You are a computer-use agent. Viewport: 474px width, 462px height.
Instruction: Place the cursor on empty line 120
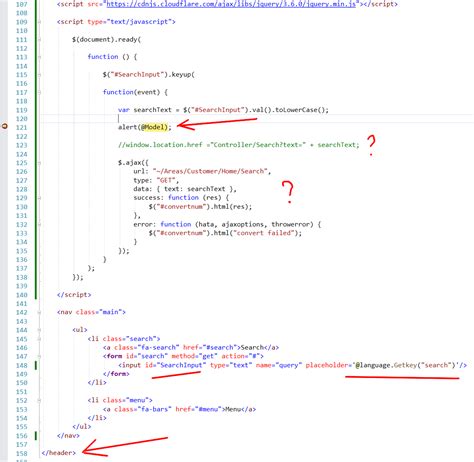pos(257,119)
